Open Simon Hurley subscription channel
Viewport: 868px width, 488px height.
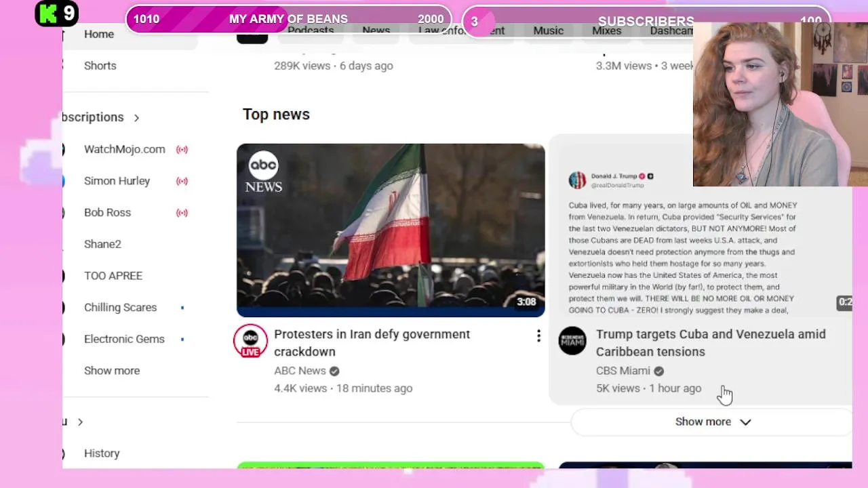(117, 181)
